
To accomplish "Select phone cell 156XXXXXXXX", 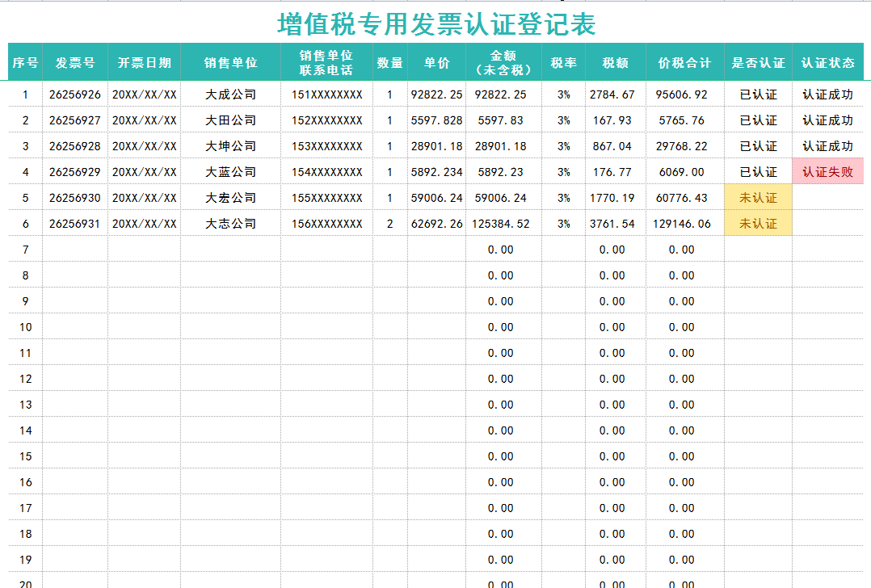I will (x=326, y=224).
